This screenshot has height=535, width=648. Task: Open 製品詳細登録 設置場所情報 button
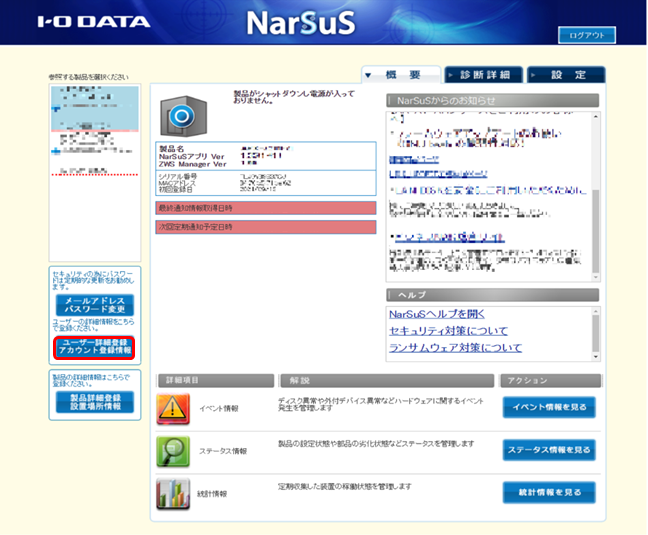(x=95, y=402)
